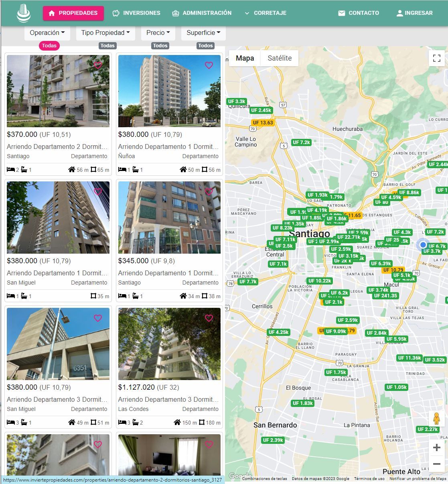Favorite the $370.000 Santiago apartment with heart
This screenshot has width=448, height=484.
[x=98, y=65]
